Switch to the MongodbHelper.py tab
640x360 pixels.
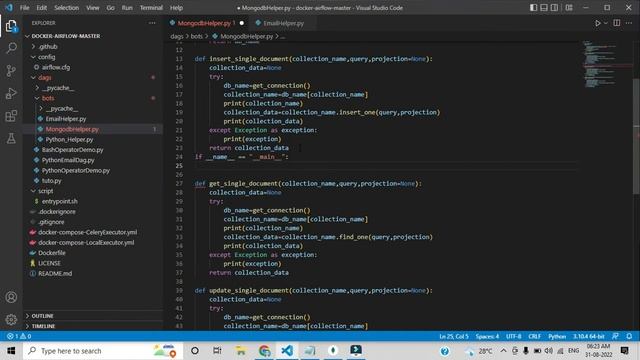click(204, 23)
